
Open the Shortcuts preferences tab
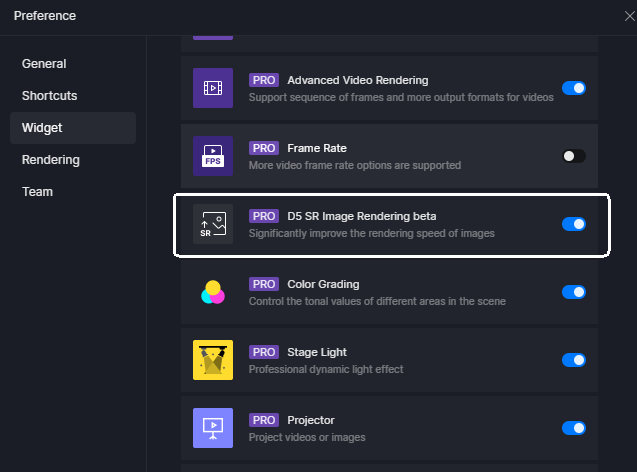point(73,96)
